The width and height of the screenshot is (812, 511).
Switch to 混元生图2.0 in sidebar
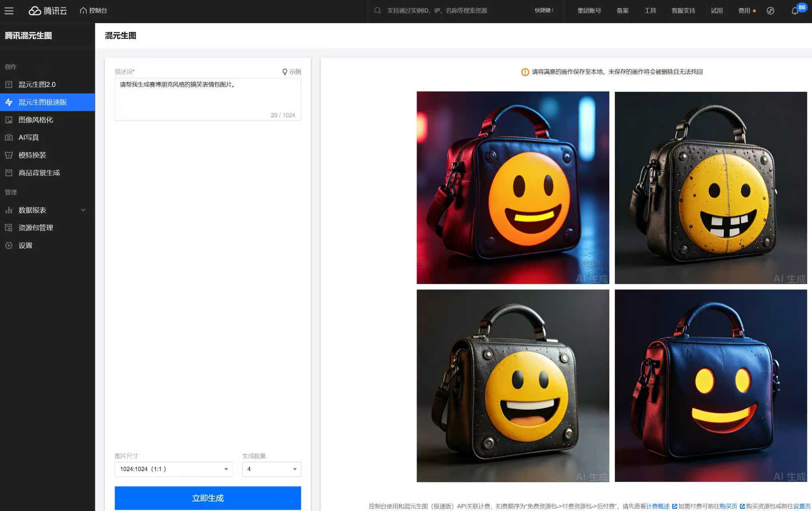tap(37, 85)
